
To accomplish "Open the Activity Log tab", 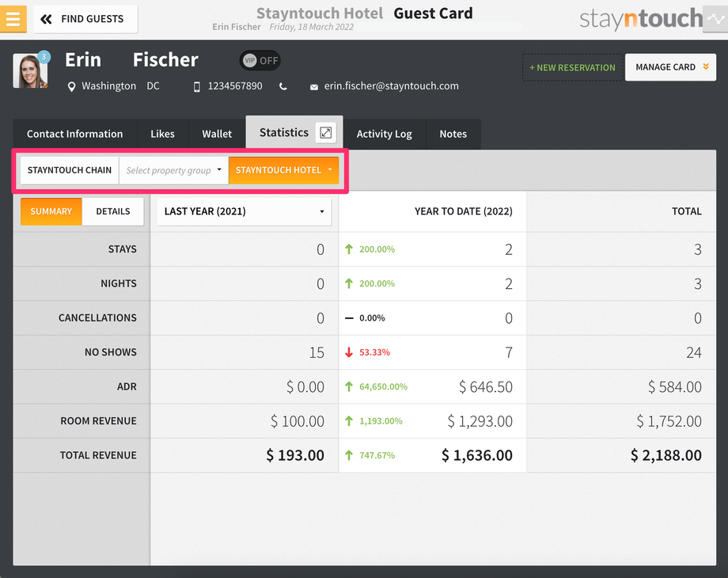I will click(x=384, y=135).
